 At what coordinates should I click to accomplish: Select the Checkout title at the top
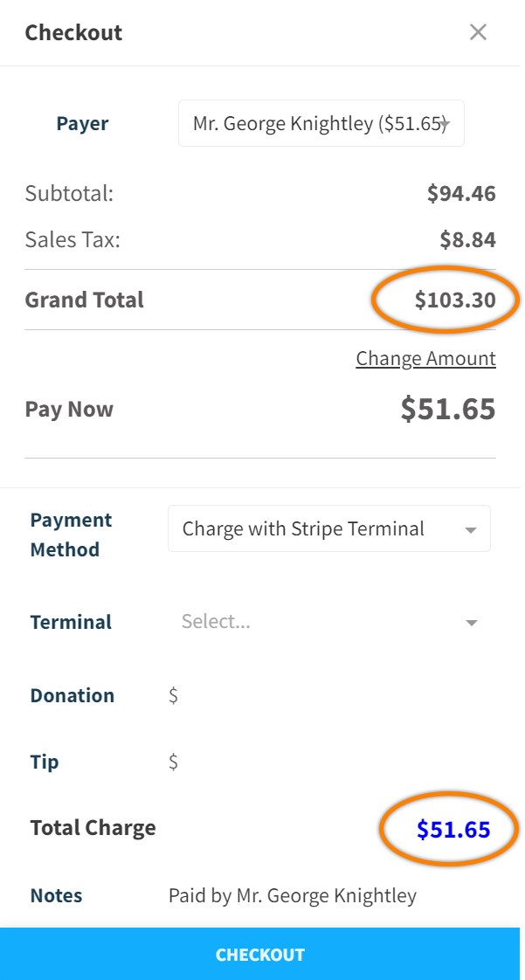click(x=74, y=32)
